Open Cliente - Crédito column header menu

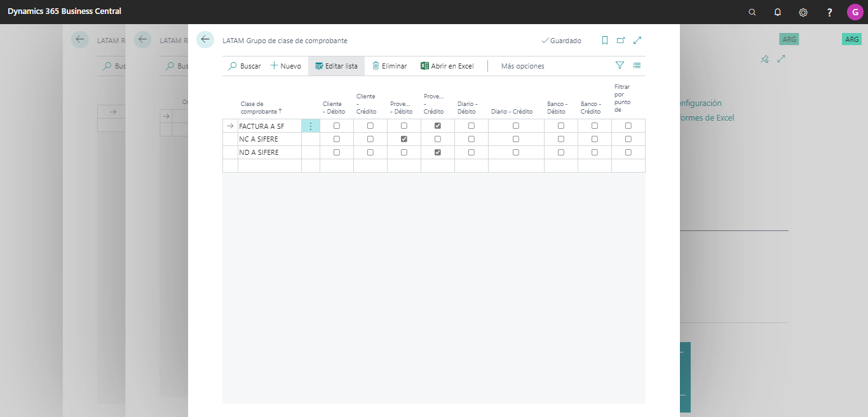tap(367, 104)
